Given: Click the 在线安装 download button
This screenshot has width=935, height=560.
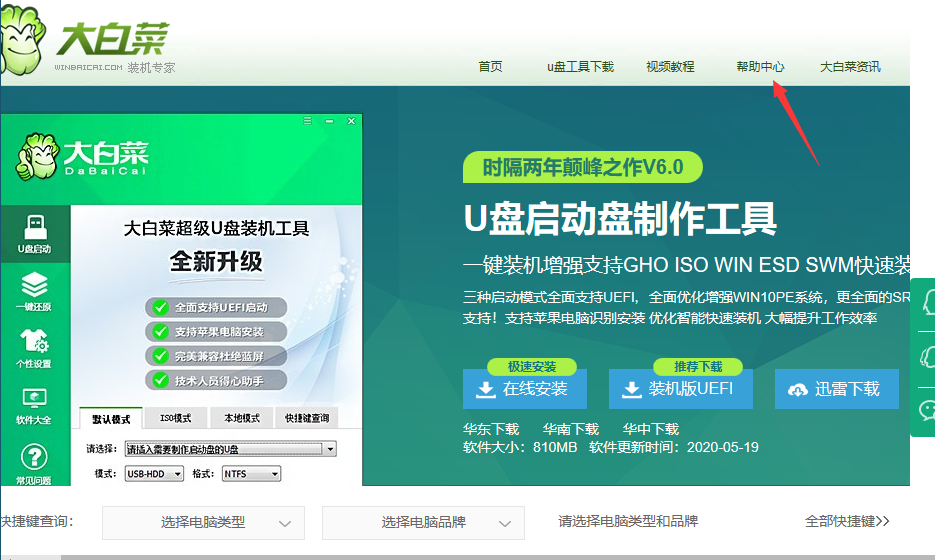Looking at the screenshot, I should pos(525,389).
